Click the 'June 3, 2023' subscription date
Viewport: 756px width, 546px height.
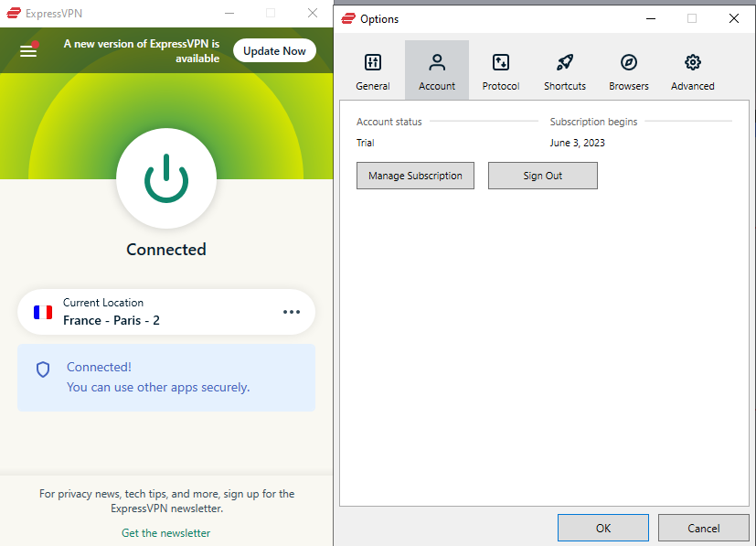point(577,143)
